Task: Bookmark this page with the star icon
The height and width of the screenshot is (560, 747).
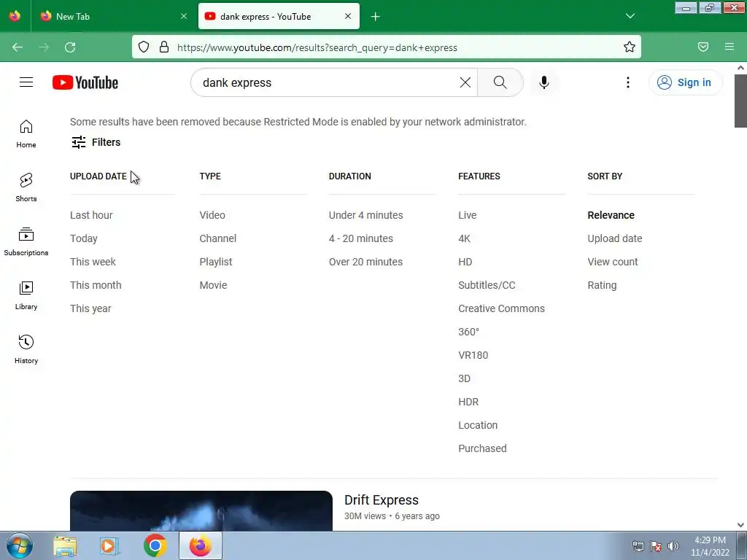Action: tap(630, 47)
